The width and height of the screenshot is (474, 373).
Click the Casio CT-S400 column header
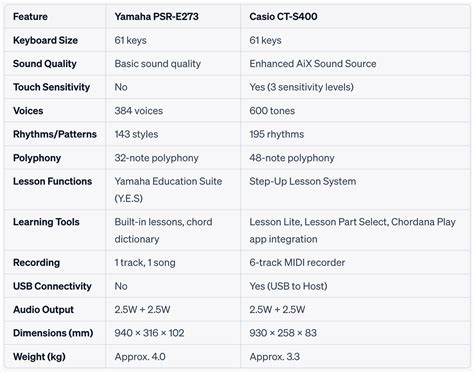tap(283, 16)
